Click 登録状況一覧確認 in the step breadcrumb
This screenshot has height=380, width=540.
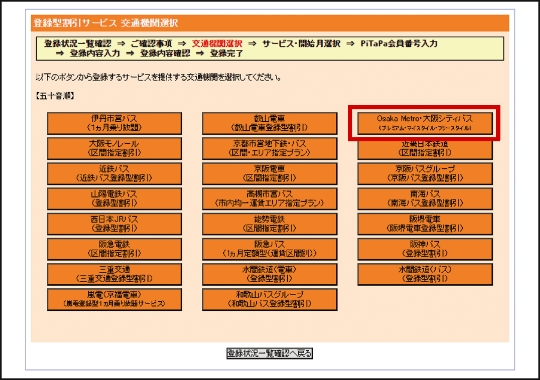77,43
